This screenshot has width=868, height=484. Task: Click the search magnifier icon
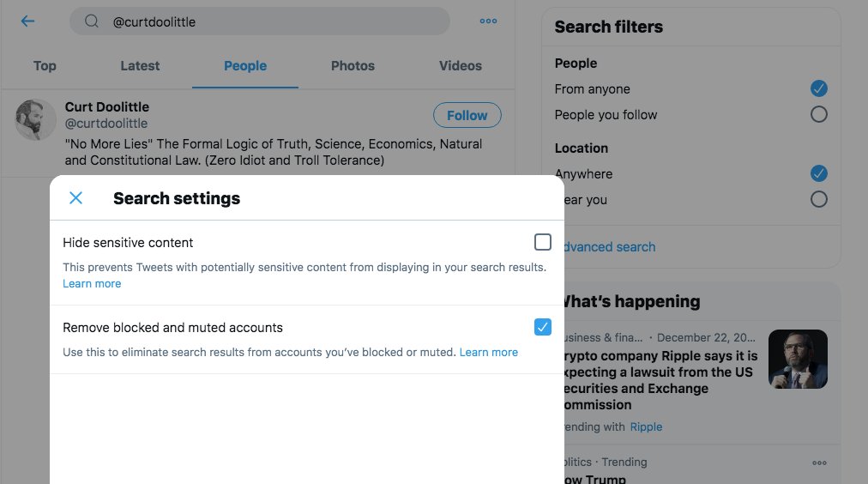click(92, 21)
